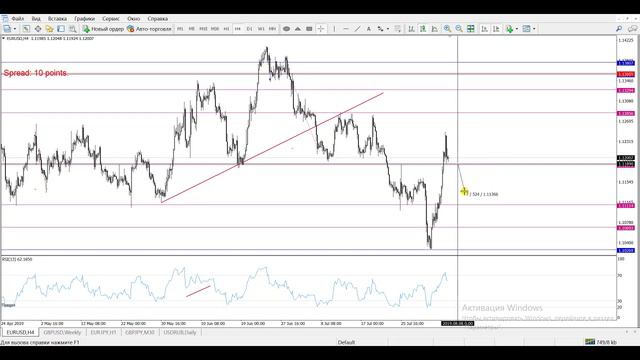Screen dimensions: 640x360
Task: Open the Окно menu
Action: coord(133,19)
